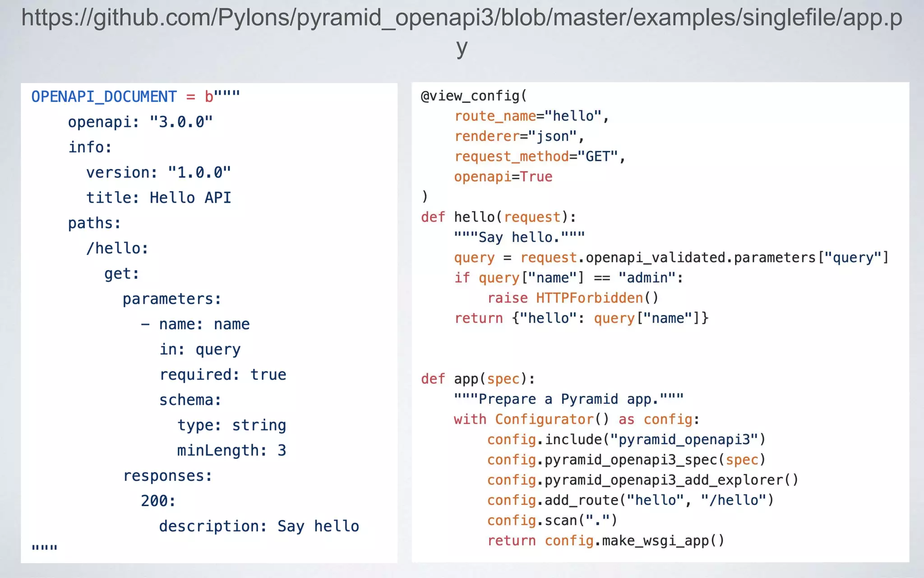Click the 'info:' line in the YAML
Image resolution: width=924 pixels, height=578 pixels.
click(x=90, y=147)
